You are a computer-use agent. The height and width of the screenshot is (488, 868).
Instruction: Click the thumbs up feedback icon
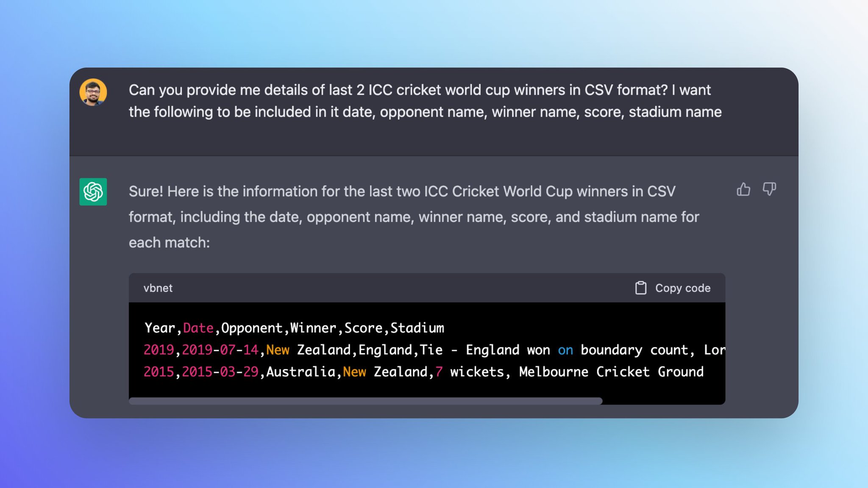(x=743, y=189)
